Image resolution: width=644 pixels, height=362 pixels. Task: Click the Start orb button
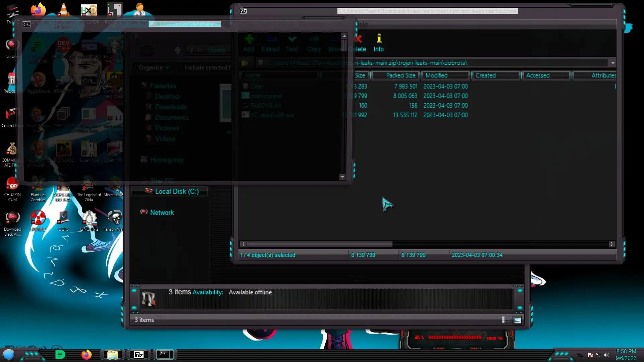pyautogui.click(x=9, y=354)
